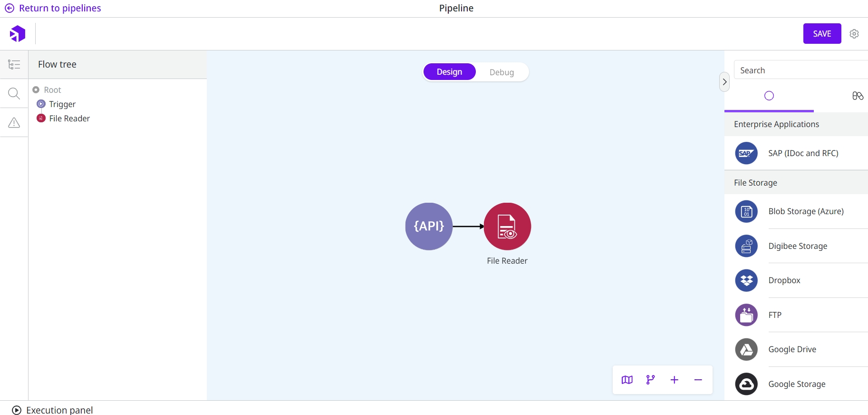Image resolution: width=868 pixels, height=415 pixels.
Task: Open the warnings triangle icon
Action: [x=14, y=123]
